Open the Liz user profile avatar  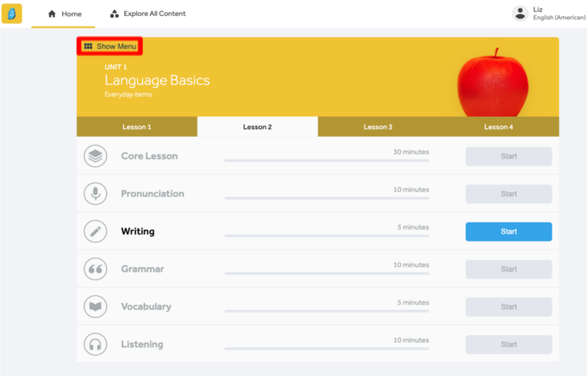[x=520, y=14]
